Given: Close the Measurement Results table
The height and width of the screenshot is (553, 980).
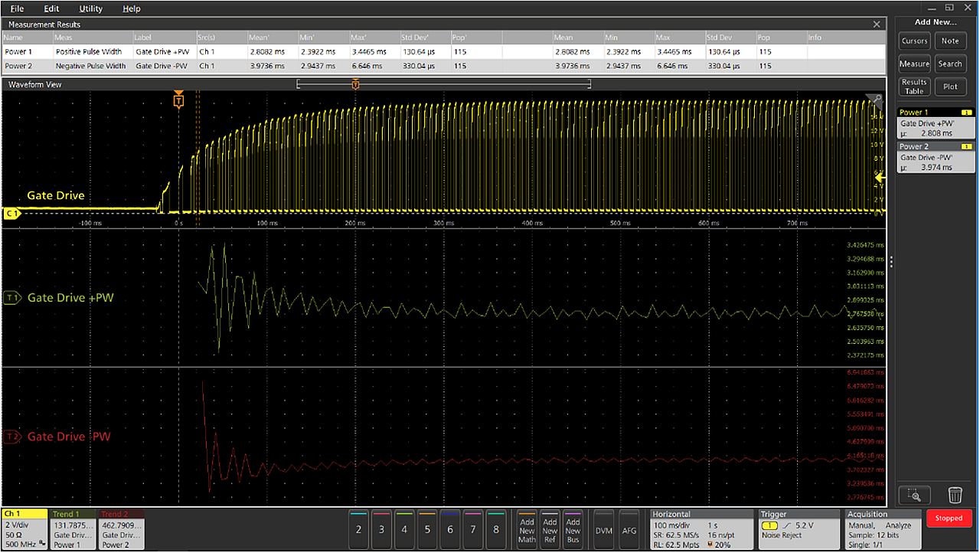Looking at the screenshot, I should tap(877, 25).
